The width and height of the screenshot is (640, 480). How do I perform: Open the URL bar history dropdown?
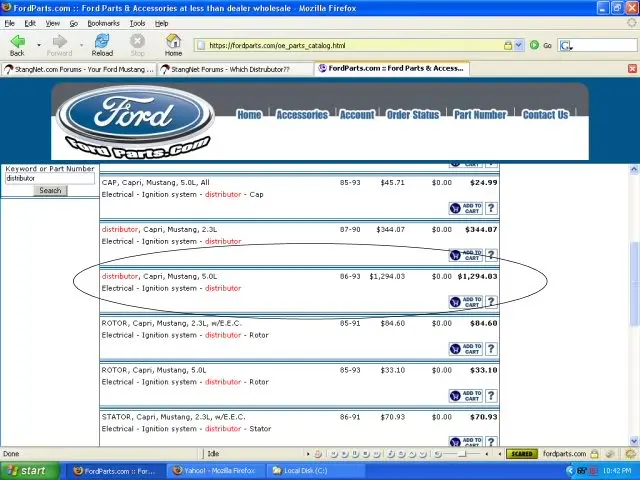click(x=518, y=45)
